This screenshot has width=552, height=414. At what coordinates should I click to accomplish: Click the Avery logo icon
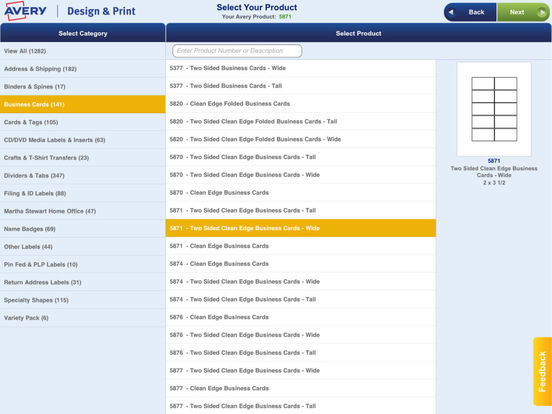click(x=25, y=11)
